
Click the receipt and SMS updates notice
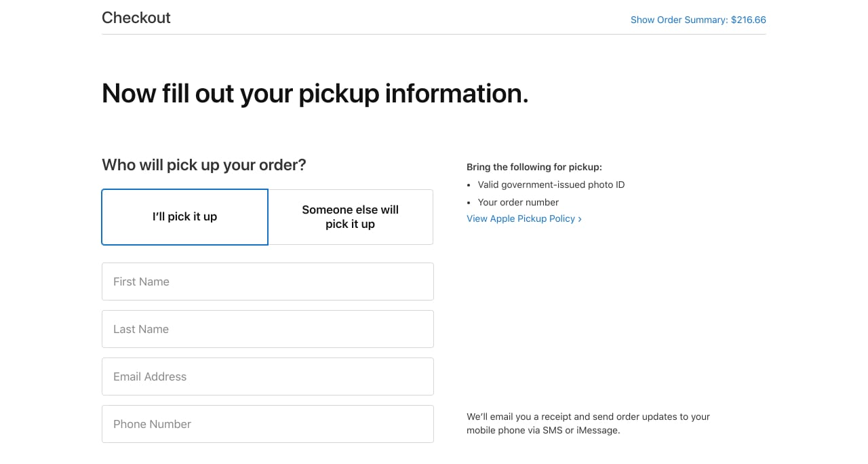[x=588, y=423]
